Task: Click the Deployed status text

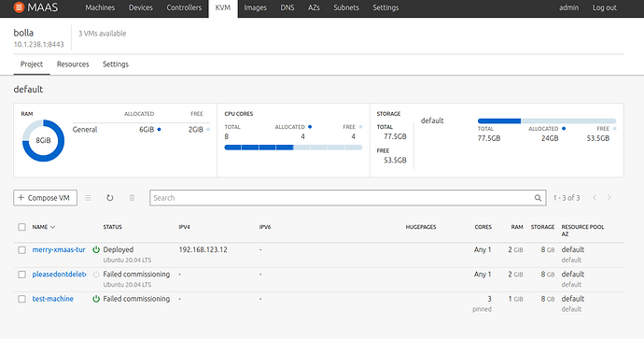Action: (x=119, y=250)
